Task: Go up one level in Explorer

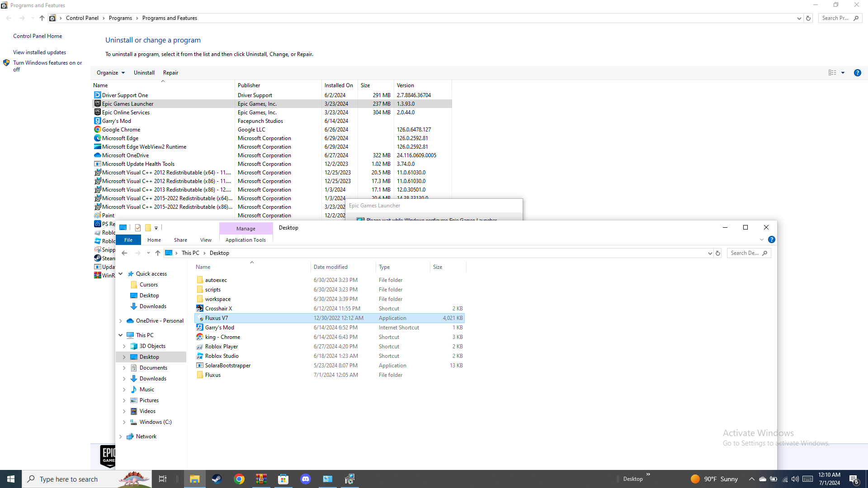Action: click(x=158, y=253)
